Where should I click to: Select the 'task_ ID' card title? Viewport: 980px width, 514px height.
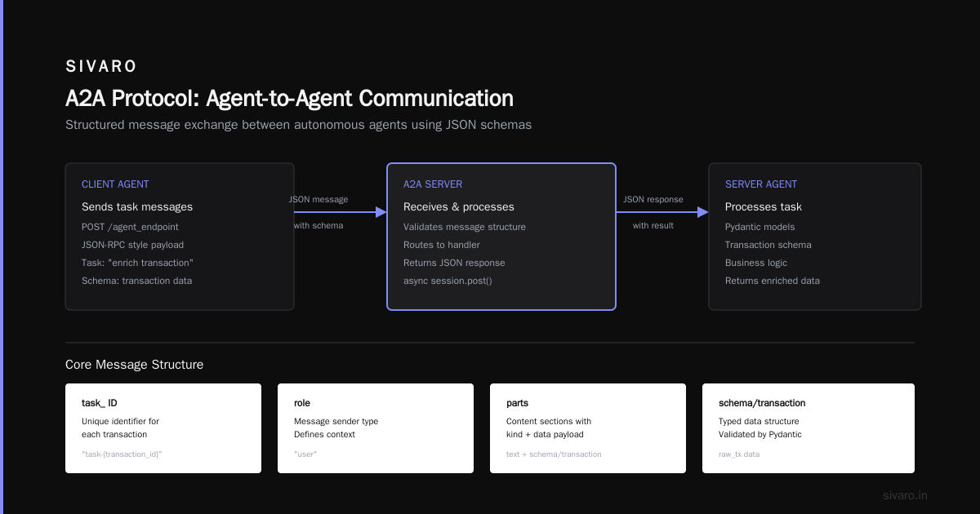(100, 403)
